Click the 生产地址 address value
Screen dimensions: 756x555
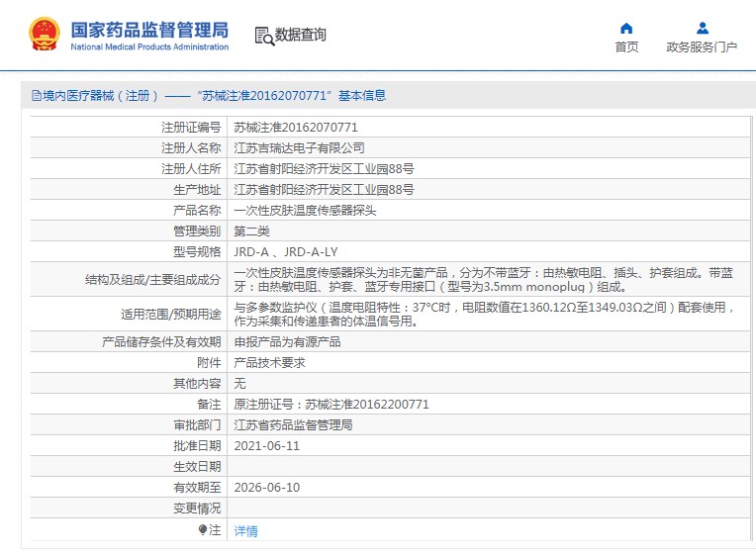324,190
